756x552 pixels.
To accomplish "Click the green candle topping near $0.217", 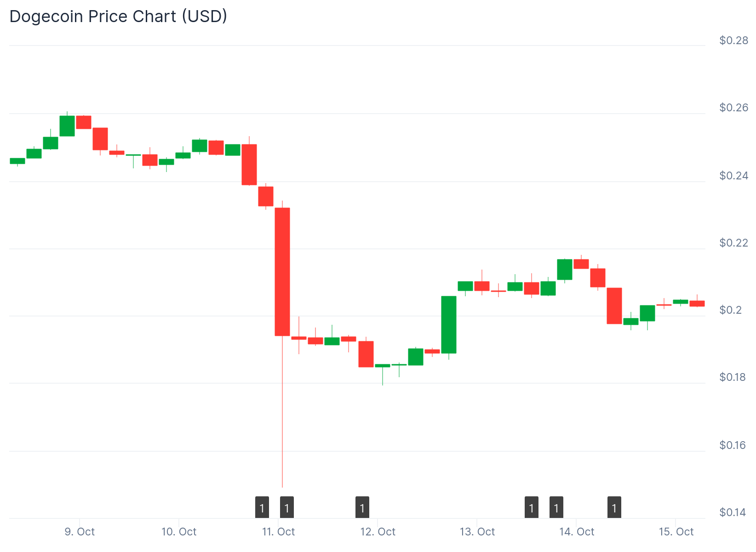I will (565, 269).
